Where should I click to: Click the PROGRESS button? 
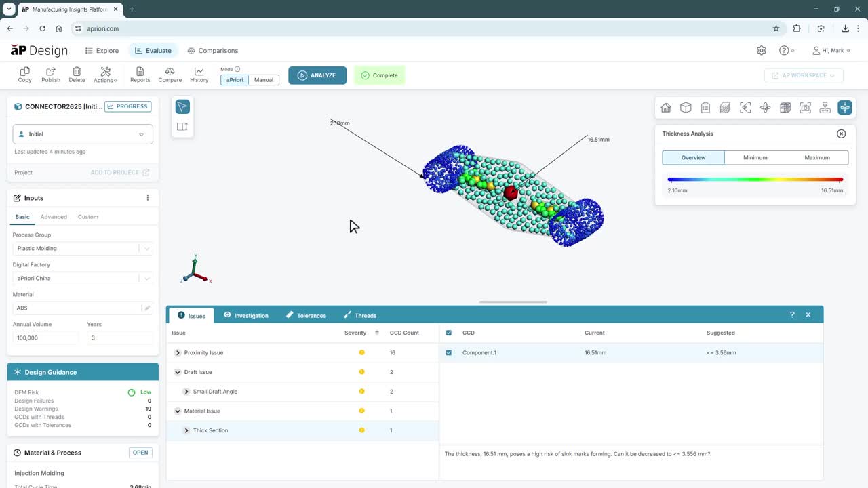pyautogui.click(x=127, y=106)
